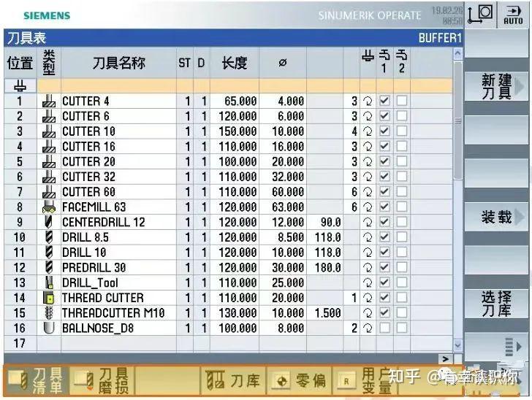Select empty magazine position 17
The image size is (532, 400).
click(x=19, y=343)
